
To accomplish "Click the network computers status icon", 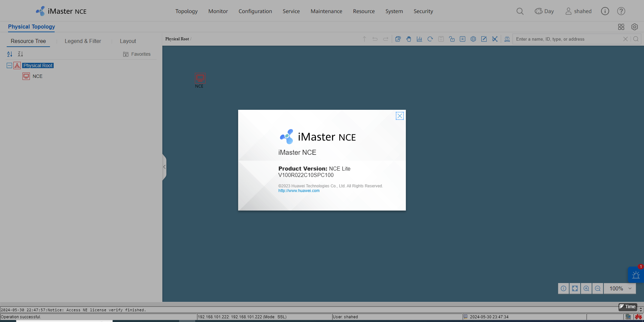I will click(628, 317).
